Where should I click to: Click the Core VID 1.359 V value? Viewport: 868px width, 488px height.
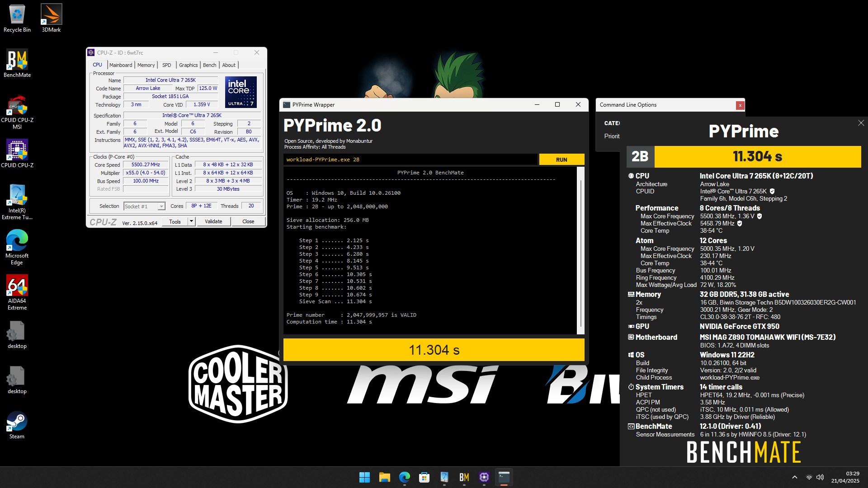point(202,104)
